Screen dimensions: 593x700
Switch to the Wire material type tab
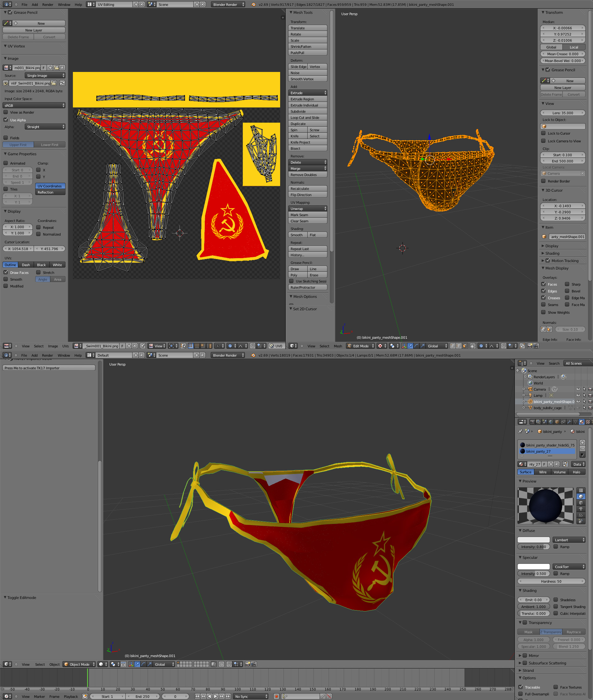pyautogui.click(x=543, y=472)
